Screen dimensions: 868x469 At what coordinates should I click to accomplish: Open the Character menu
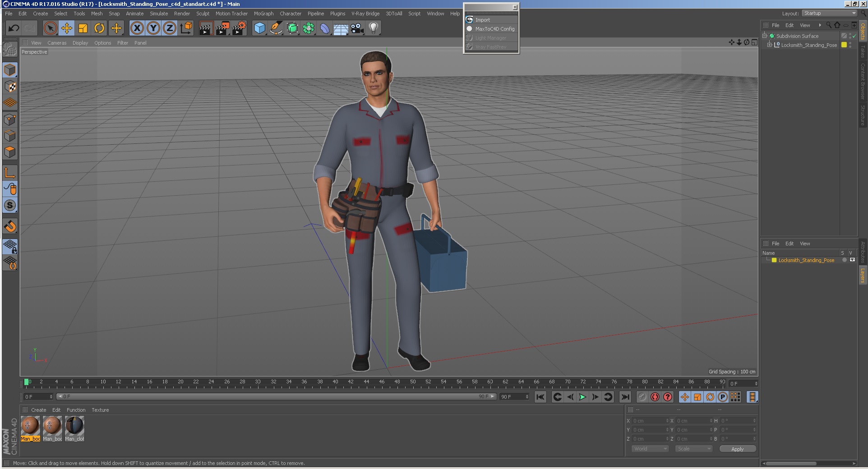click(x=290, y=14)
